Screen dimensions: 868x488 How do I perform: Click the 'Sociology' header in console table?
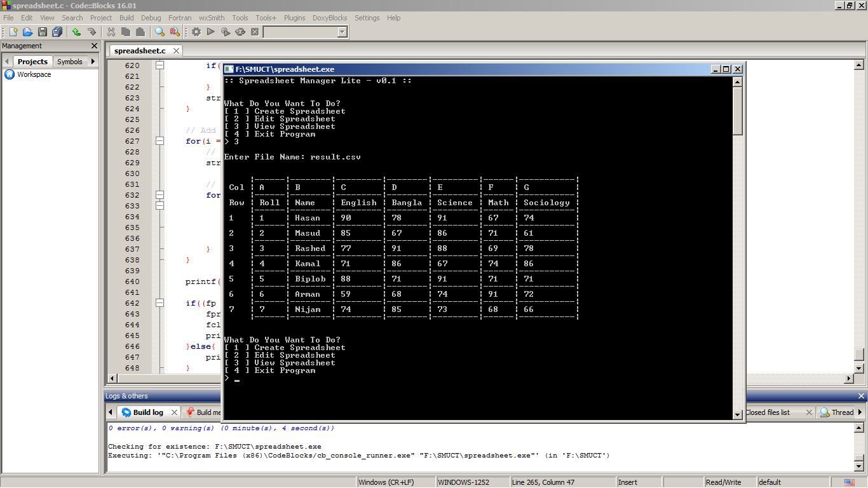coord(546,203)
